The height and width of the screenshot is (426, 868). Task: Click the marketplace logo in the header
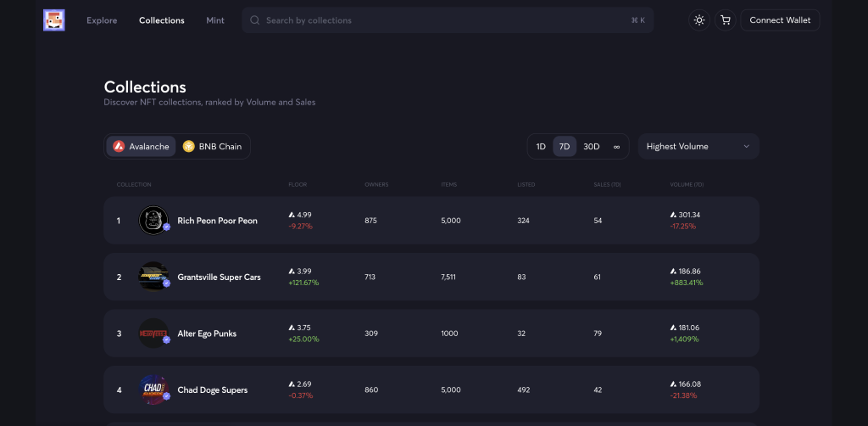click(x=54, y=20)
